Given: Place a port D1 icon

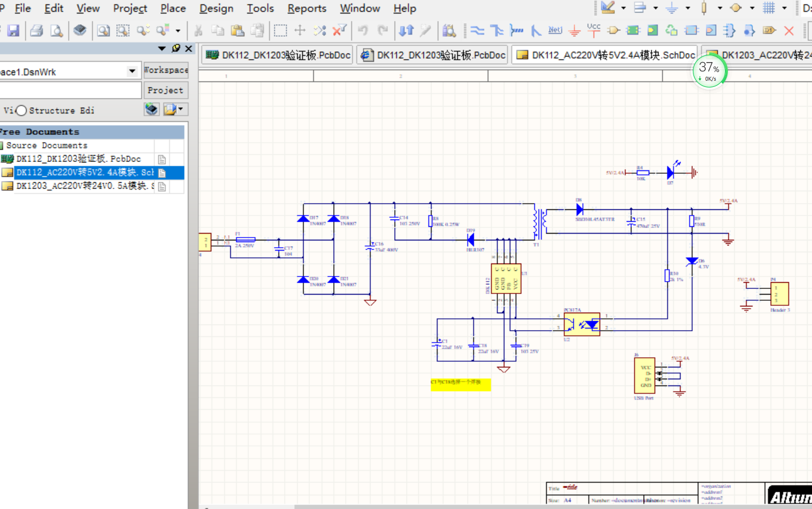Looking at the screenshot, I should click(x=769, y=30).
